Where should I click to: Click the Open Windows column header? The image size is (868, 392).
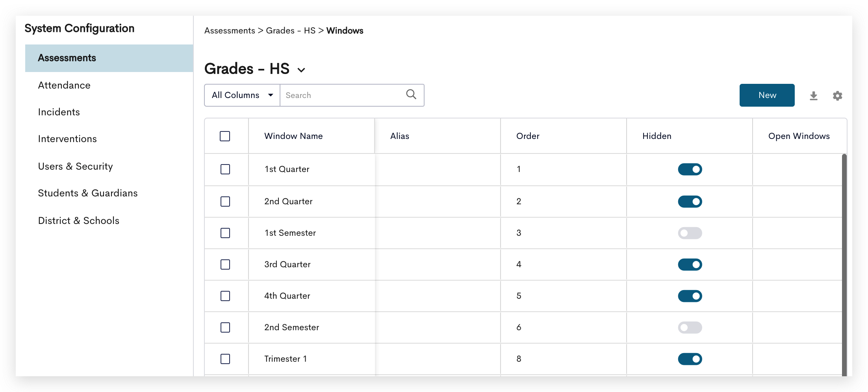coord(799,136)
